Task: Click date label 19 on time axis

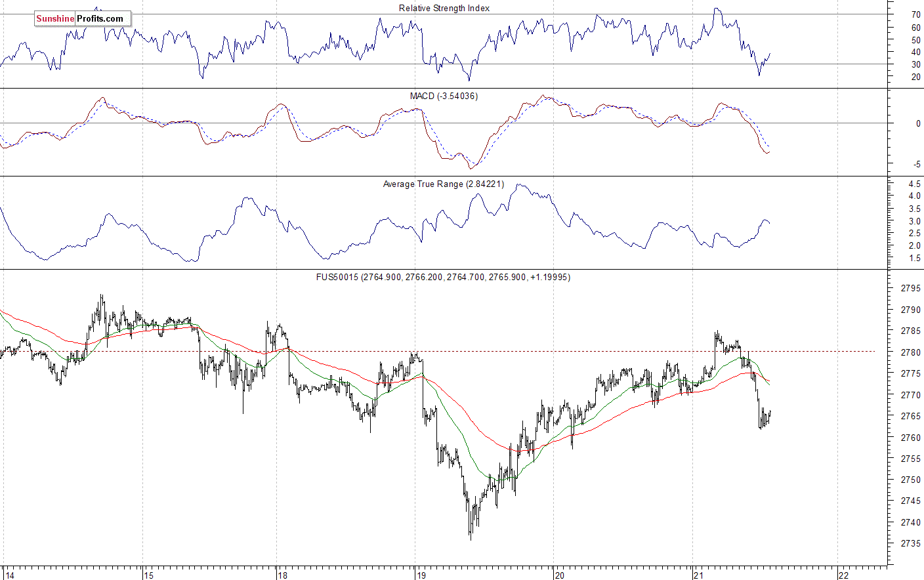Action: coord(421,575)
